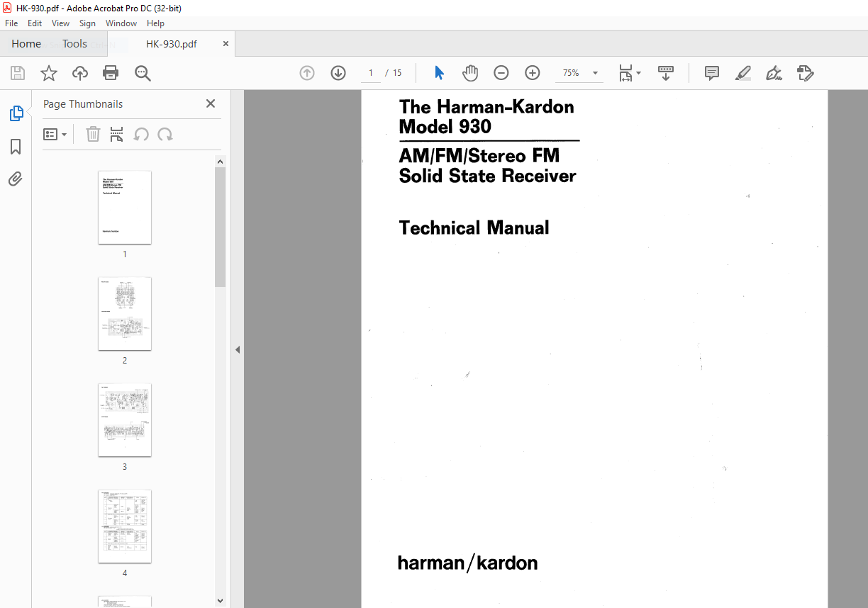Close the HK-930.pdf tab
This screenshot has width=868, height=608.
coord(226,44)
